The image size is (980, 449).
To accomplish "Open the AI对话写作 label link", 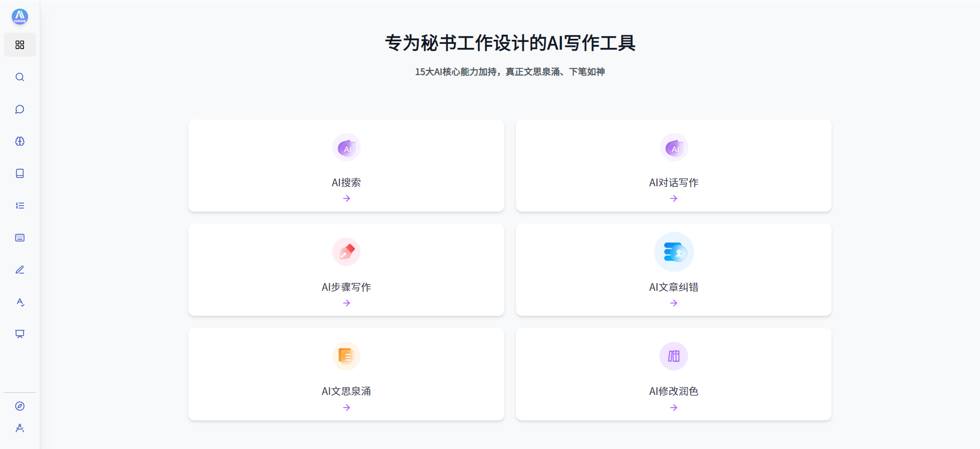I will pos(674,183).
